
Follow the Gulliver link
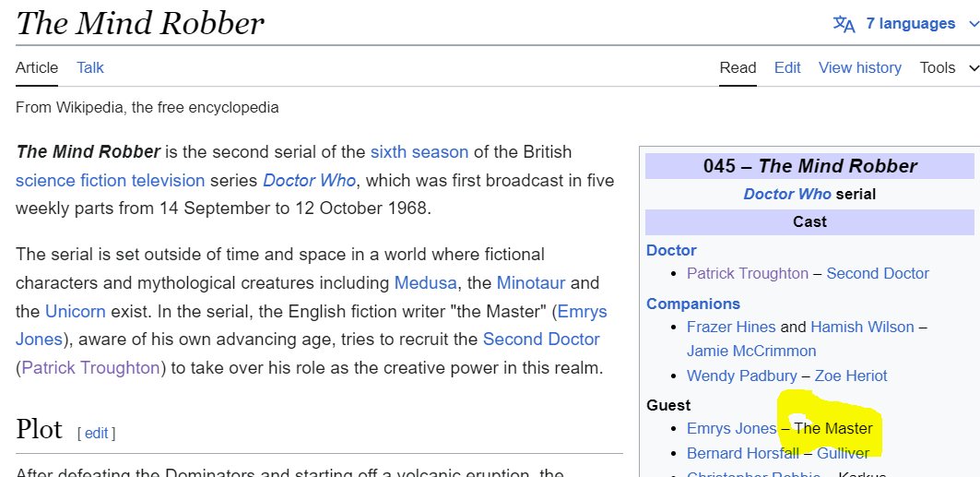844,453
